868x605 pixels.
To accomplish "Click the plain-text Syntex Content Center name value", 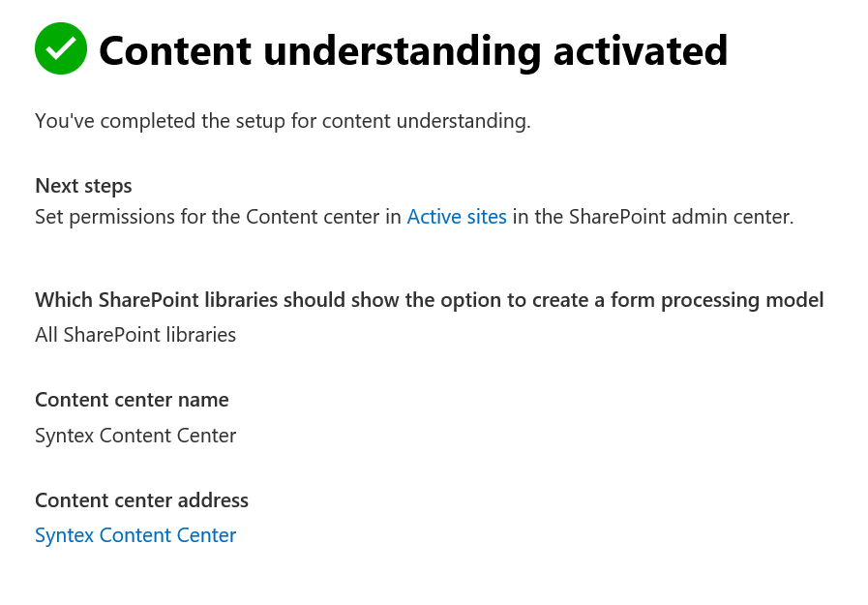I will [135, 436].
